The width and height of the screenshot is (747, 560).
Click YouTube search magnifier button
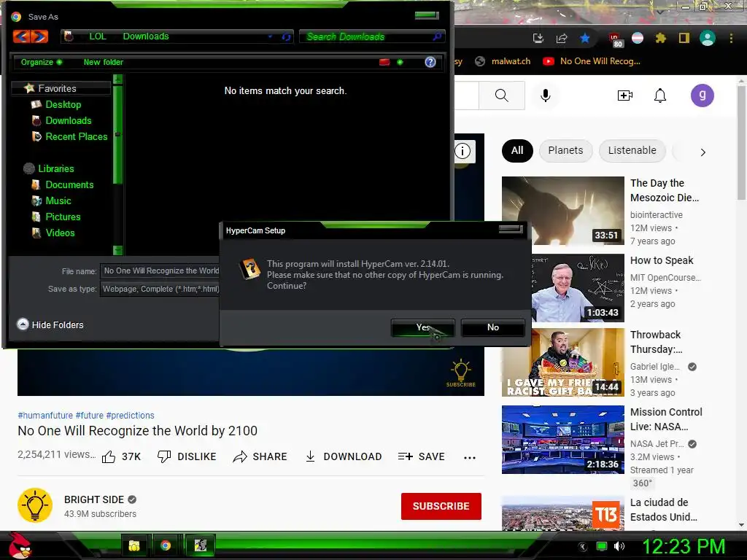click(502, 96)
